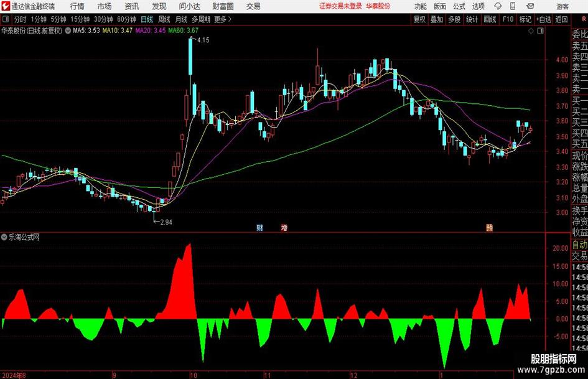Click the 20.00 indicator axis label
Screen dimensions: 588x379
click(561, 248)
